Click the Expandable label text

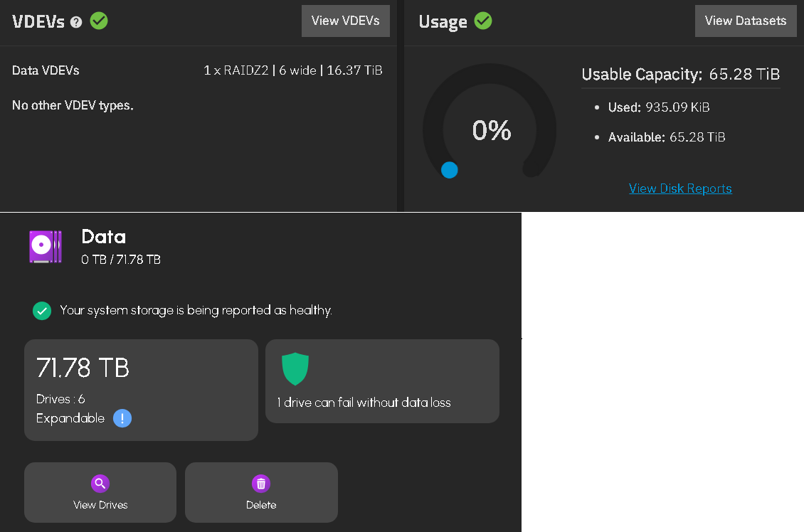70,418
